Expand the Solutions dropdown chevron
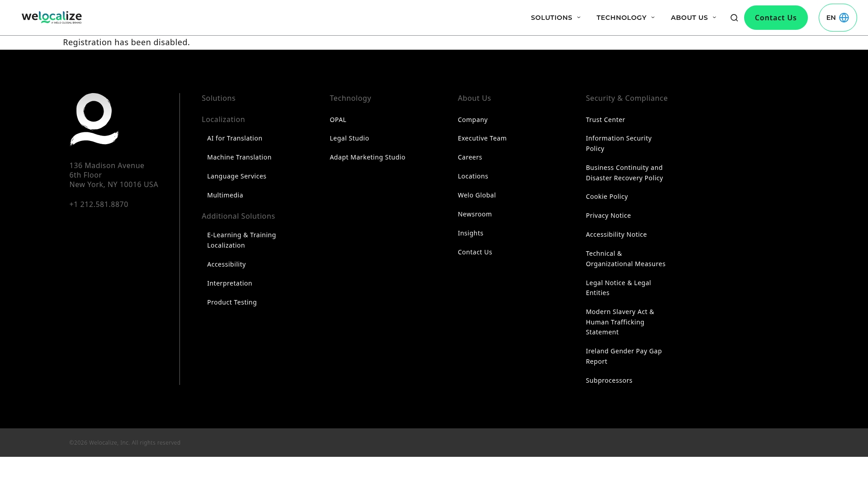Viewport: 868px width, 488px height. (579, 18)
